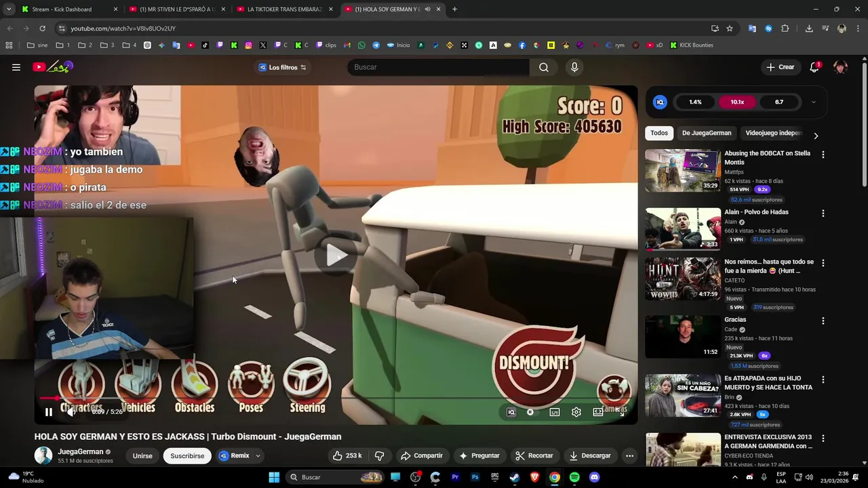Share the video via Compartir

tap(422, 455)
